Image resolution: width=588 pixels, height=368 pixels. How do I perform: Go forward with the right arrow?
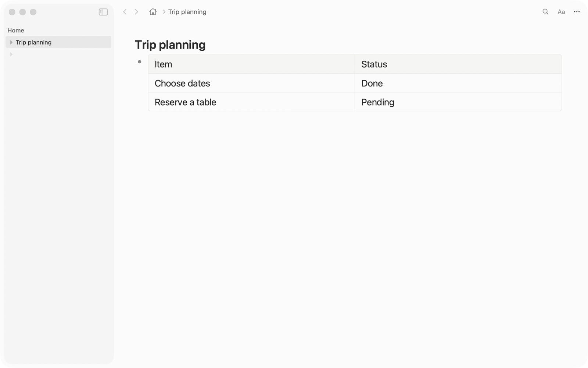pyautogui.click(x=136, y=12)
